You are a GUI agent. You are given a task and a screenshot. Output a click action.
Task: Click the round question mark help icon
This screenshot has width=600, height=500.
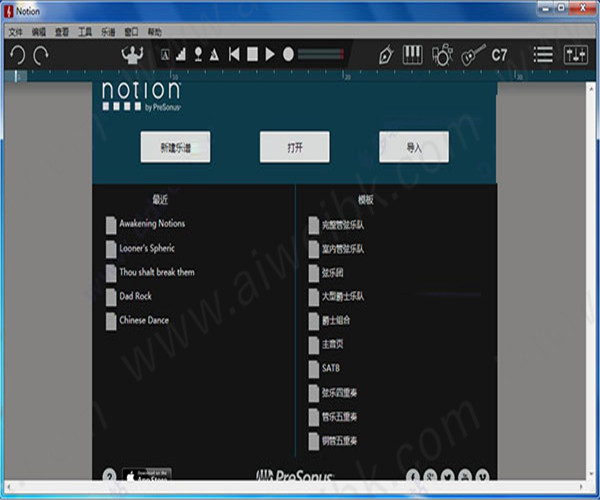click(109, 475)
